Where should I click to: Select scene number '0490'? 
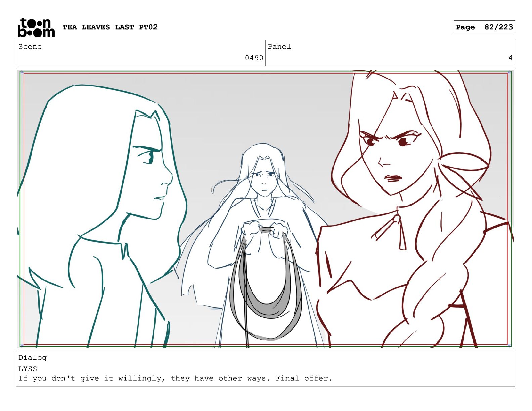coord(254,58)
